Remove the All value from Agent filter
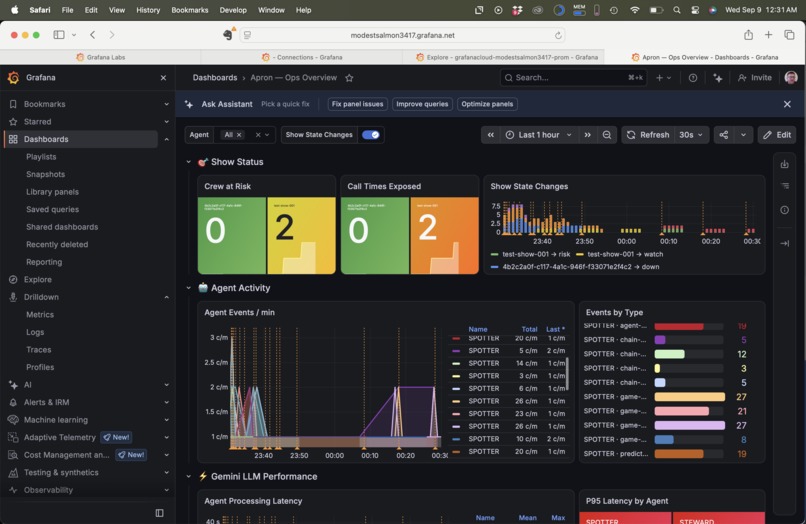 point(239,135)
